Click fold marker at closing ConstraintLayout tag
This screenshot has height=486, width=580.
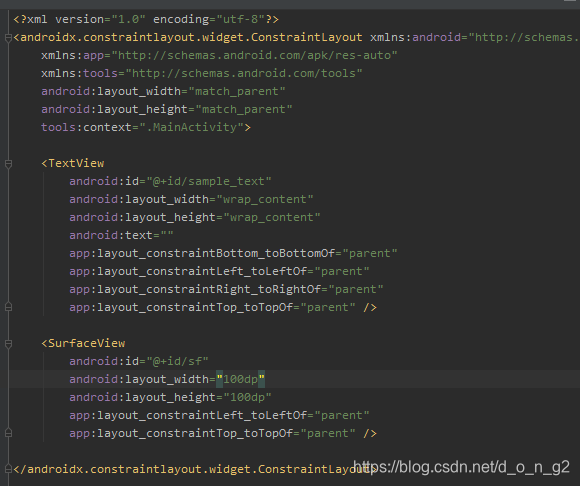pyautogui.click(x=8, y=469)
